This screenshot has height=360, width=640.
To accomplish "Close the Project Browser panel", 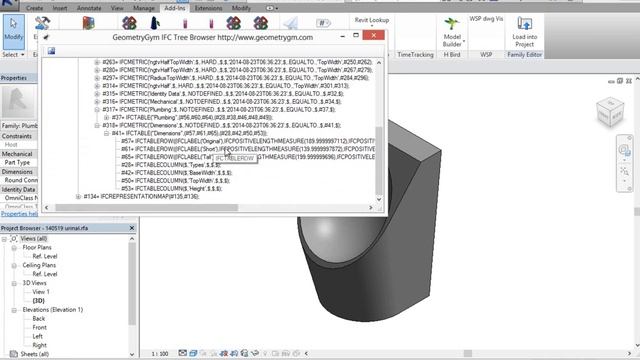I will 132,228.
